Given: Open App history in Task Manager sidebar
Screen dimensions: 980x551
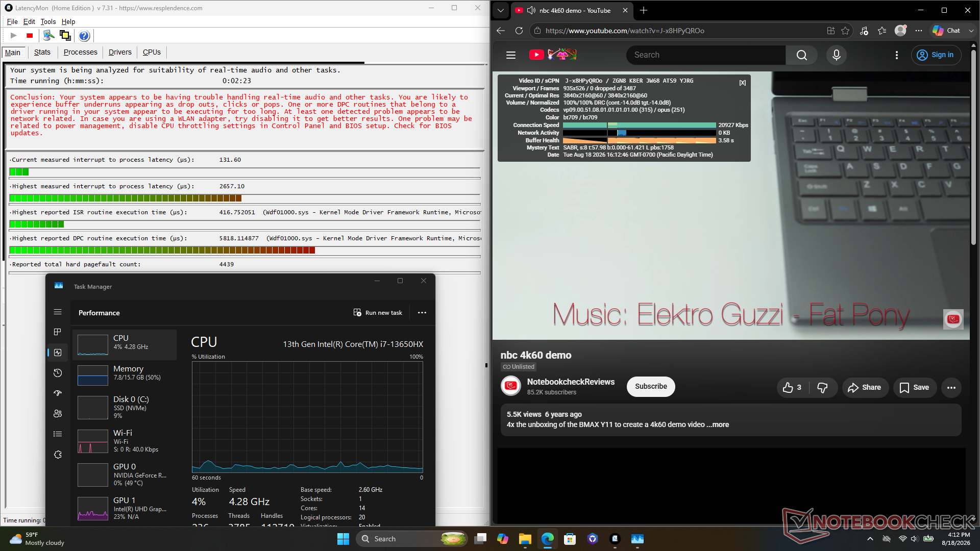Looking at the screenshot, I should tap(58, 373).
